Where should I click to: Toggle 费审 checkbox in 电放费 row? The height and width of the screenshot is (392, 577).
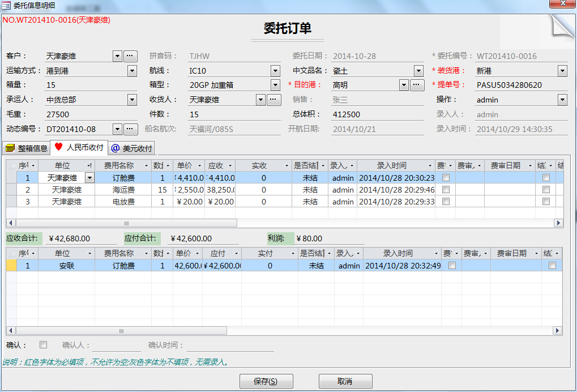coord(446,201)
